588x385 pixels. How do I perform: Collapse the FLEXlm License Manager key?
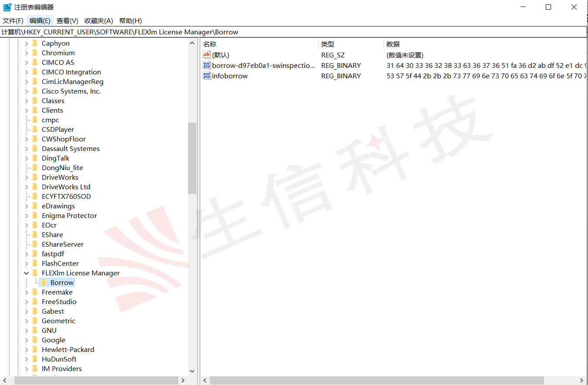coord(26,273)
